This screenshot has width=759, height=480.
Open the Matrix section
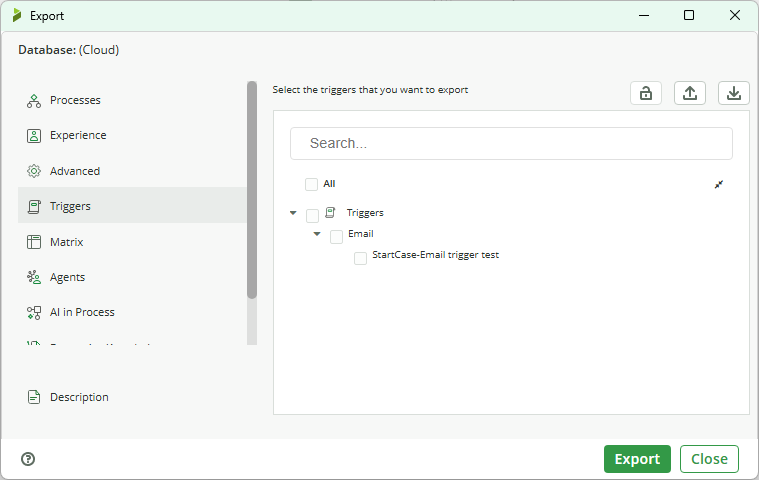coord(132,242)
